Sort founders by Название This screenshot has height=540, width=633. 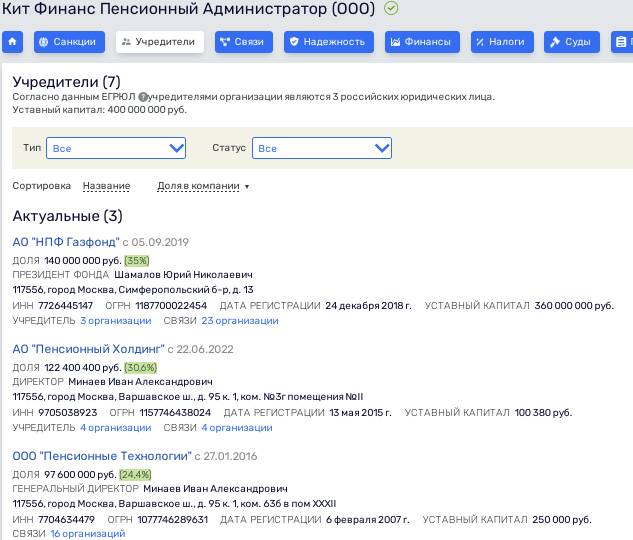[x=106, y=186]
